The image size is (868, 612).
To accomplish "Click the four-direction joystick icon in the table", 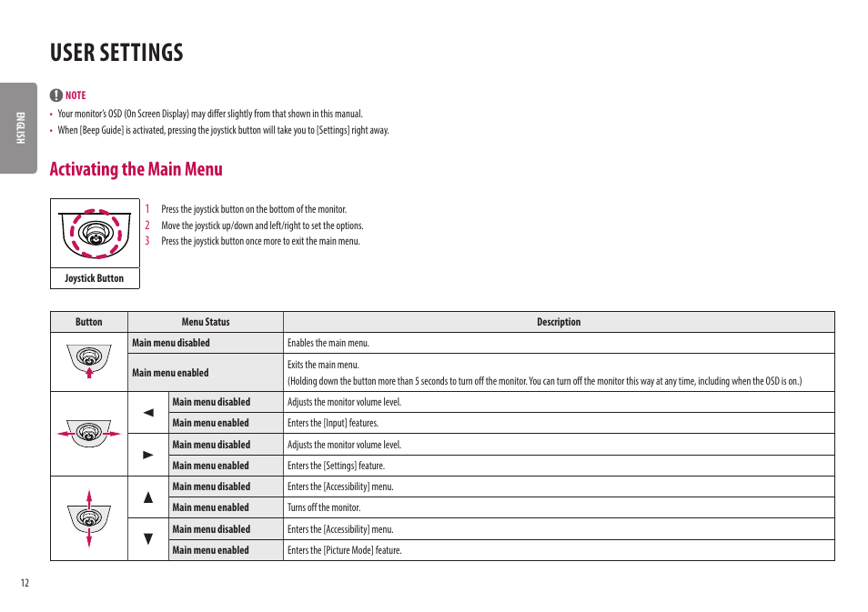I will coord(88,434).
